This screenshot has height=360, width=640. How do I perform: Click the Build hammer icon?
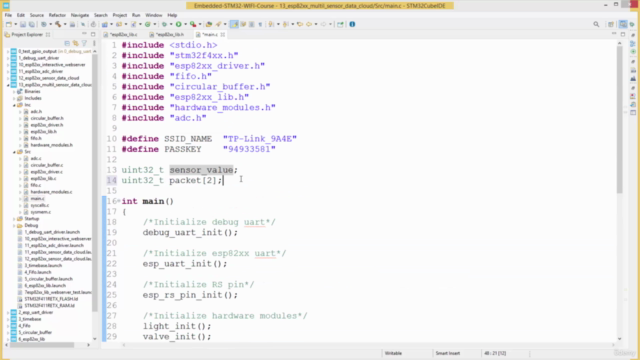point(58,24)
